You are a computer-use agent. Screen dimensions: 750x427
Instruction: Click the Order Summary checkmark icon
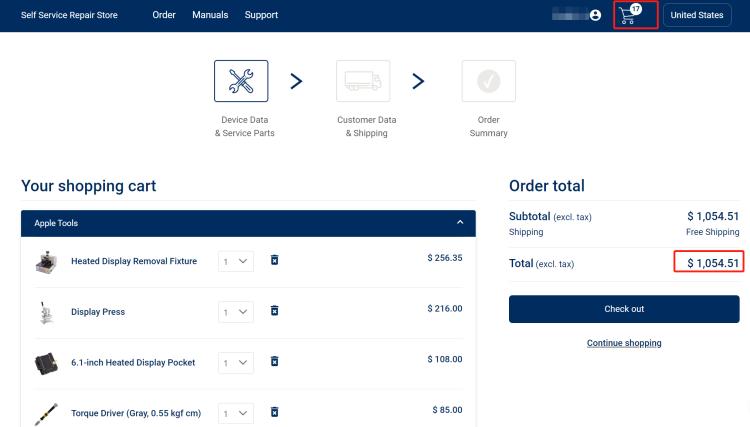[x=488, y=81]
